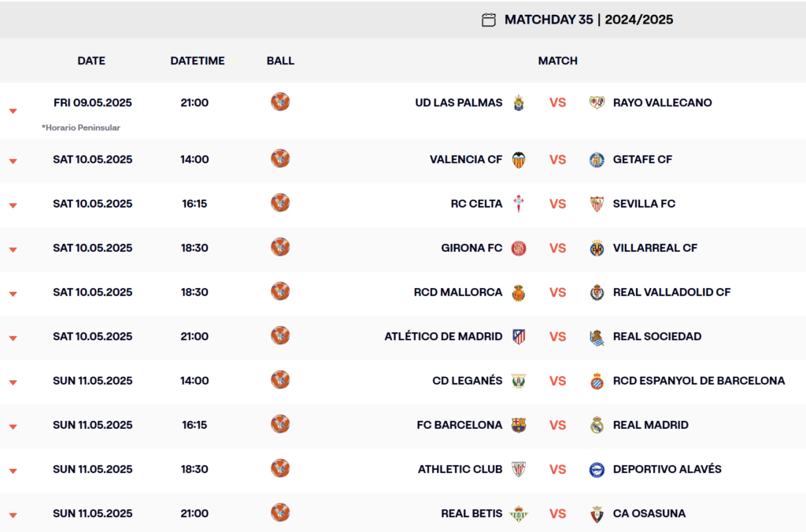The width and height of the screenshot is (806, 532).
Task: Click the calendar icon beside Matchday 35
Action: [488, 20]
